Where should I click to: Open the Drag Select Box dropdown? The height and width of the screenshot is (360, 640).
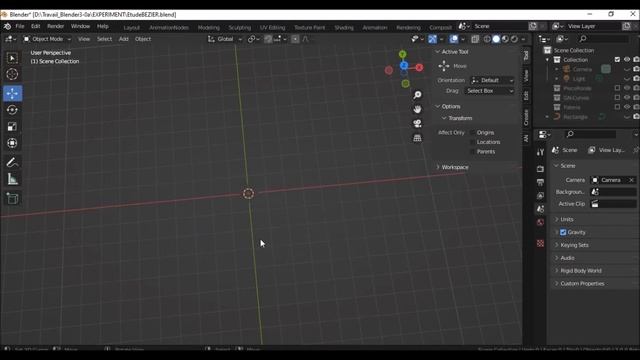(490, 91)
